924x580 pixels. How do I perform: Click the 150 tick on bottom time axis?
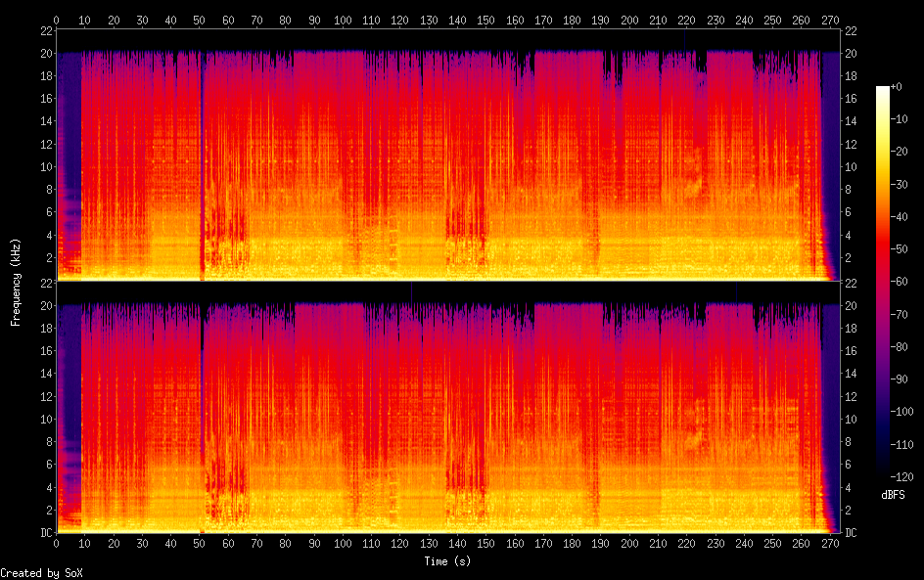[x=486, y=544]
